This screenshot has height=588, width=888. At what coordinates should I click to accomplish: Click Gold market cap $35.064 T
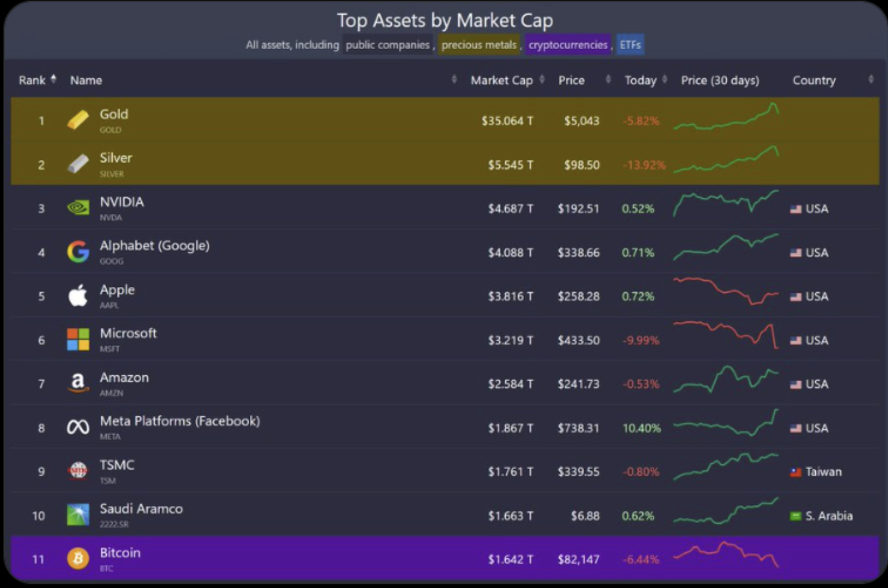507,121
